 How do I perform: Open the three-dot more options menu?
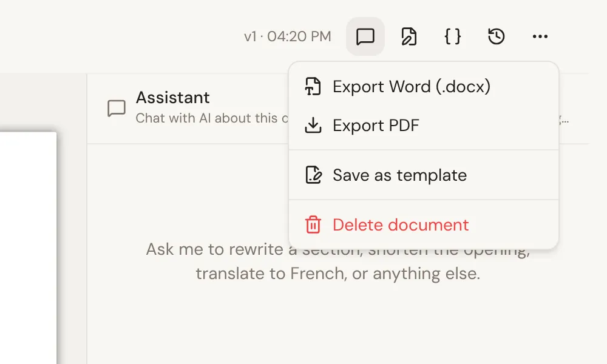click(540, 36)
